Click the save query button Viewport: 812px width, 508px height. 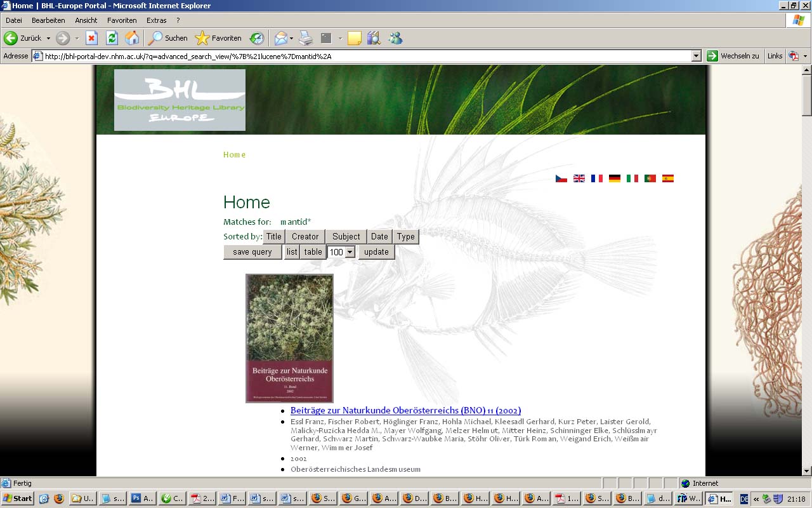pyautogui.click(x=252, y=252)
